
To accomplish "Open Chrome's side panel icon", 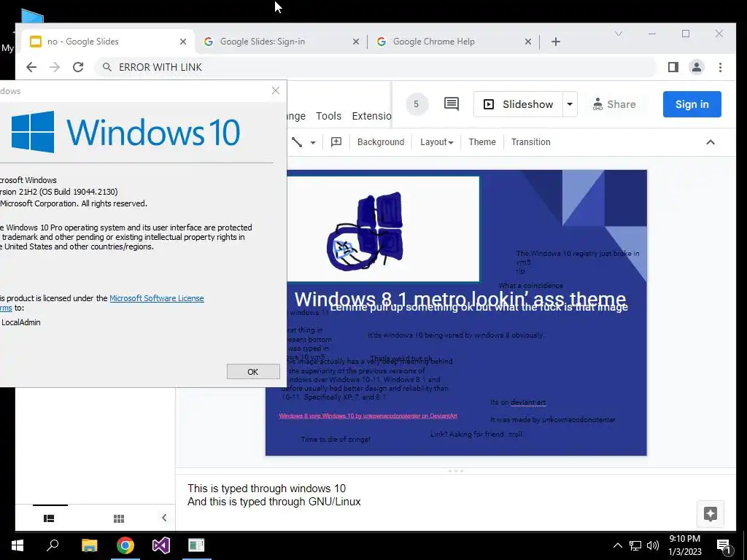I will (673, 67).
